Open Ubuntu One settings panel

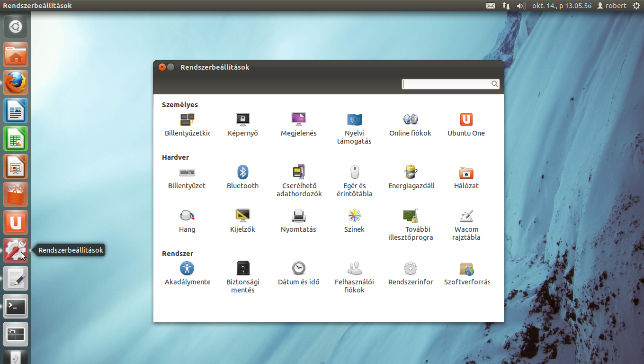click(466, 125)
